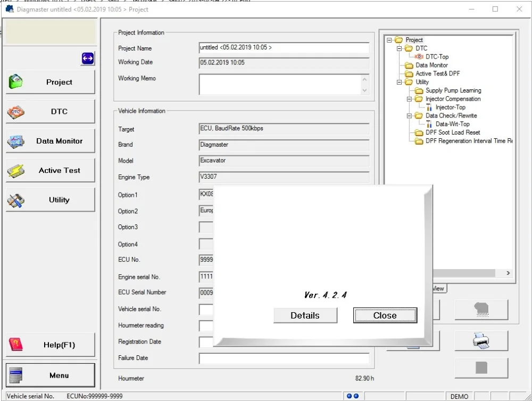This screenshot has height=401, width=532.
Task: Click the grayed ECU chip icon button
Action: (x=481, y=310)
